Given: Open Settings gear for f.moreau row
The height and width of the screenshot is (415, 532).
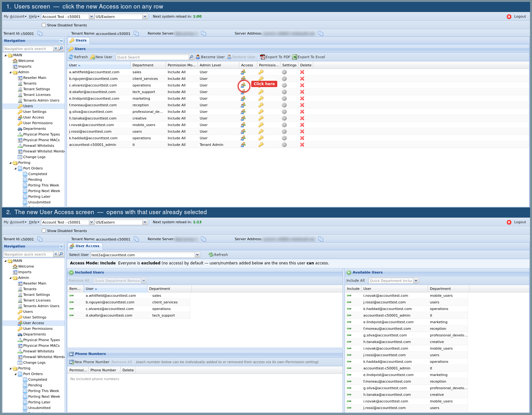Looking at the screenshot, I should click(x=284, y=105).
